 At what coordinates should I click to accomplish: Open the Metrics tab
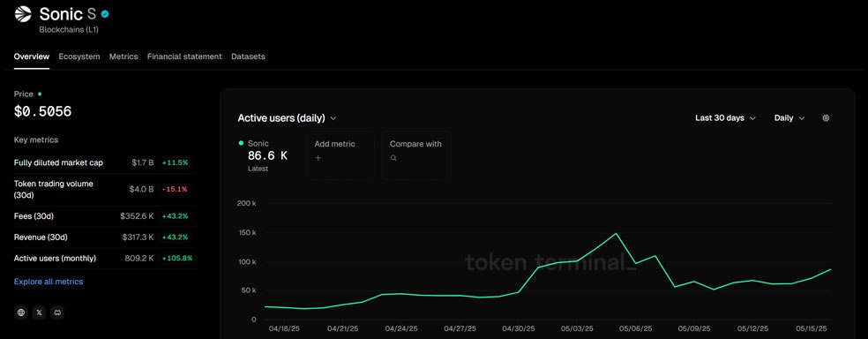pyautogui.click(x=123, y=56)
